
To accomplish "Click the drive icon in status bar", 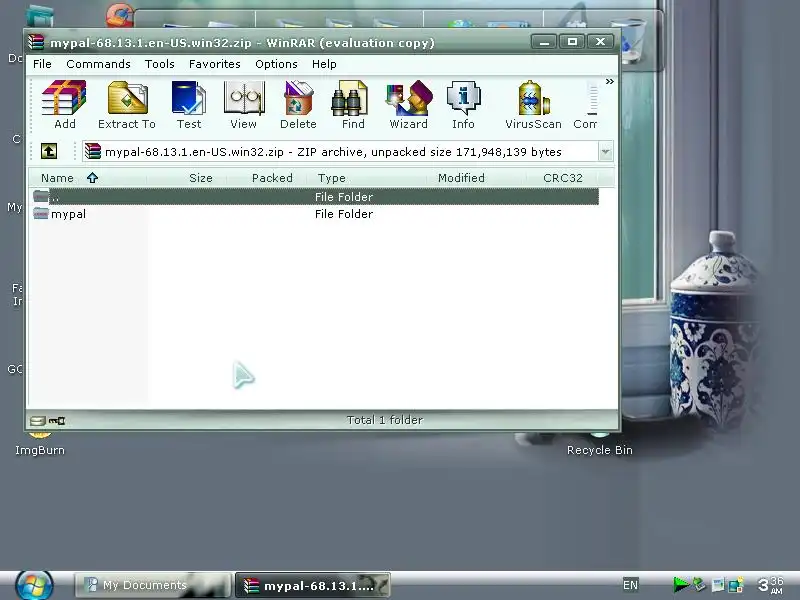I will [x=38, y=421].
